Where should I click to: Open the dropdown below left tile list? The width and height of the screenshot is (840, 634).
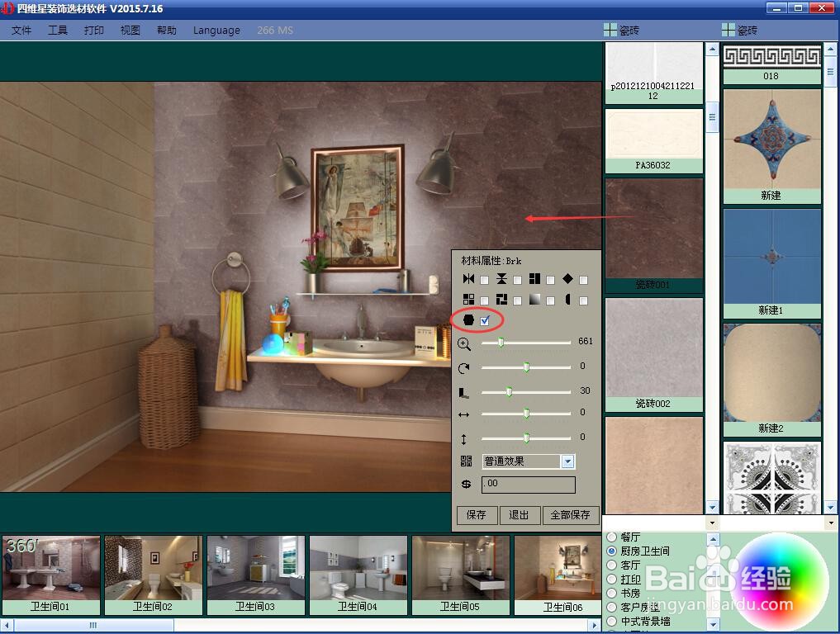point(712,522)
